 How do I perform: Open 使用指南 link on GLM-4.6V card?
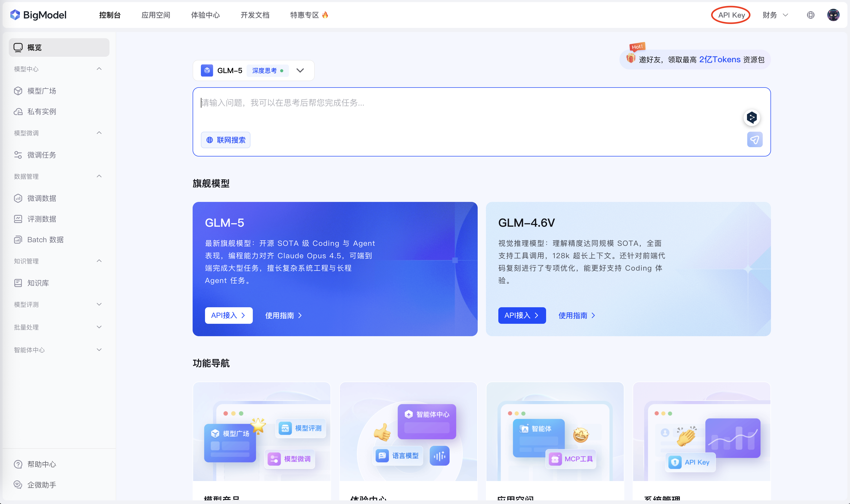pos(577,316)
